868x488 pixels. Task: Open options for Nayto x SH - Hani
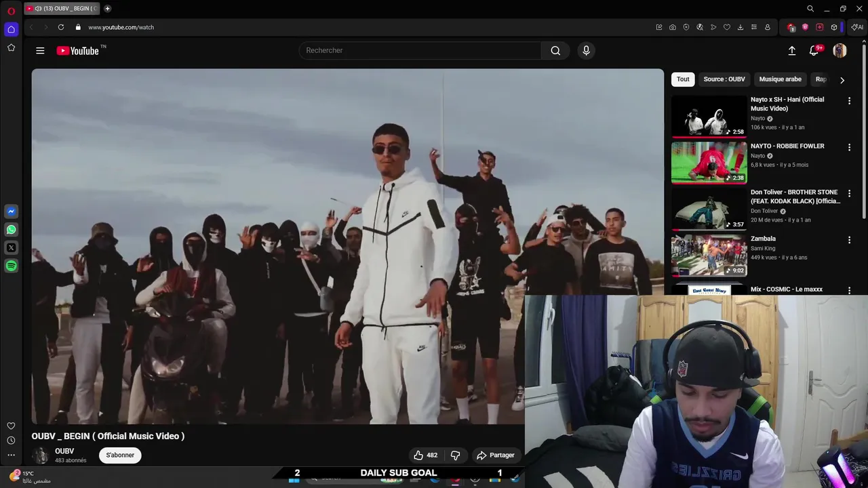[849, 100]
